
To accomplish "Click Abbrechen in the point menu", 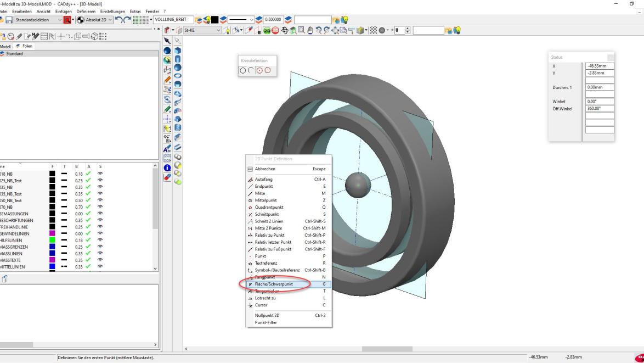I will (265, 169).
